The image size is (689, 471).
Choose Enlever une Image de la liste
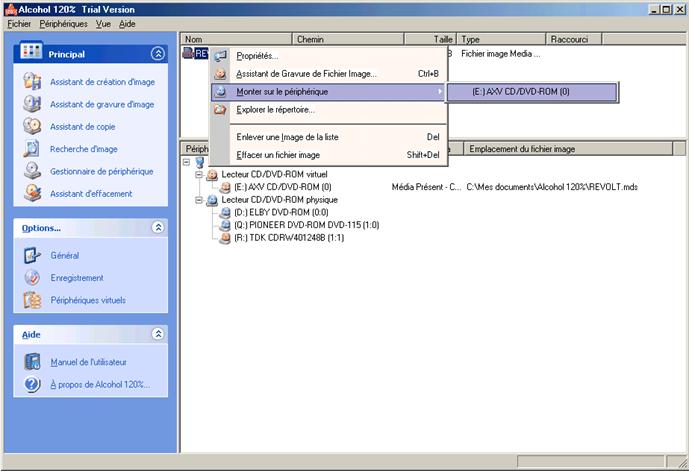pyautogui.click(x=329, y=137)
